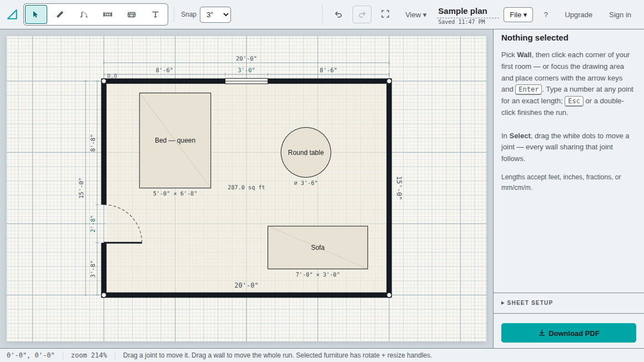
Task: Click the top-left wall joint
Action: click(x=104, y=82)
